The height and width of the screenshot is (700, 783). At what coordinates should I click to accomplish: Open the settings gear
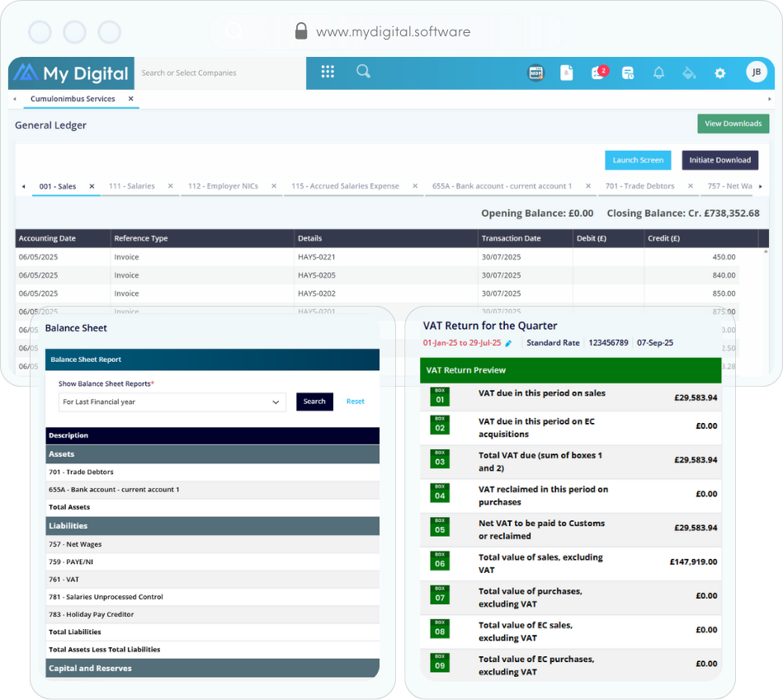pyautogui.click(x=719, y=73)
